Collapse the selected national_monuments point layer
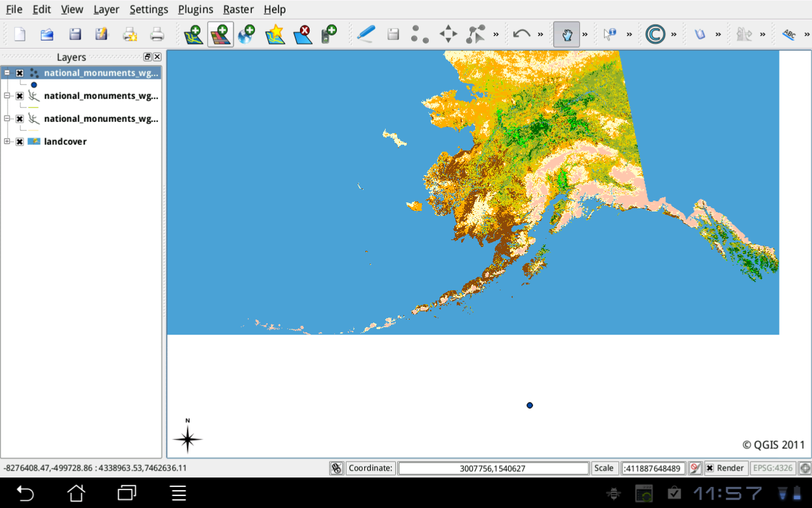812x508 pixels. click(x=7, y=73)
